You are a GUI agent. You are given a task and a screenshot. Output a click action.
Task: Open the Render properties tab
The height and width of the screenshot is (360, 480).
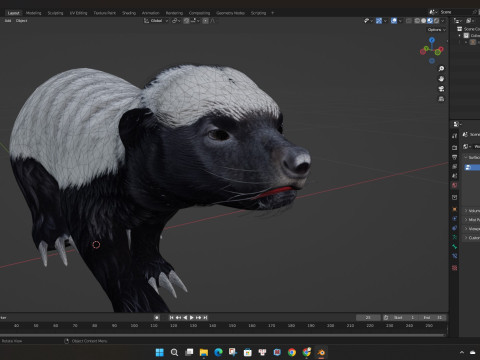[455, 147]
